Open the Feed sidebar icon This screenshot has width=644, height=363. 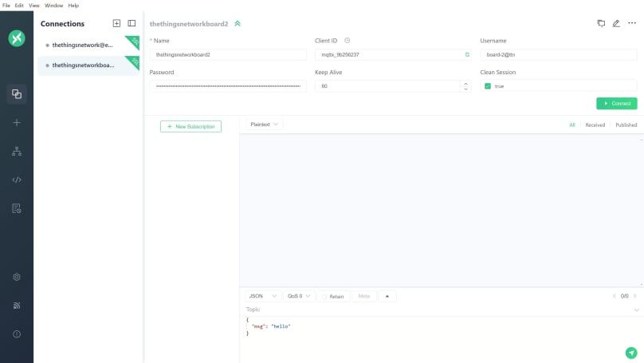17,306
